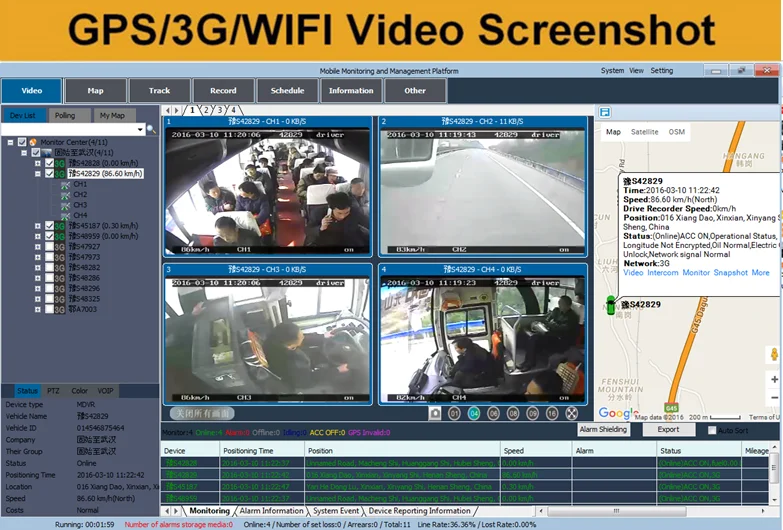Collapse the 豫S42829 vehicle tree node
Viewport: 783px width, 530px height.
pos(37,173)
